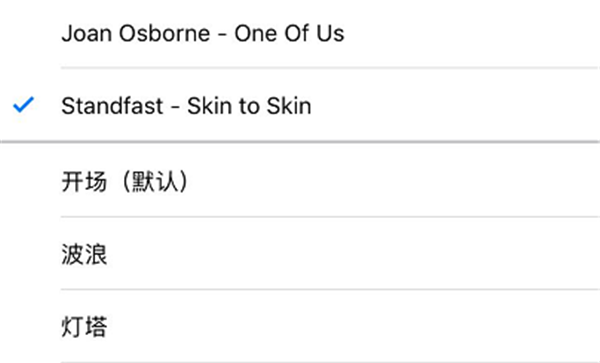This screenshot has height=363, width=600.
Task: Select 开场（默认）default tone
Action: (x=300, y=181)
